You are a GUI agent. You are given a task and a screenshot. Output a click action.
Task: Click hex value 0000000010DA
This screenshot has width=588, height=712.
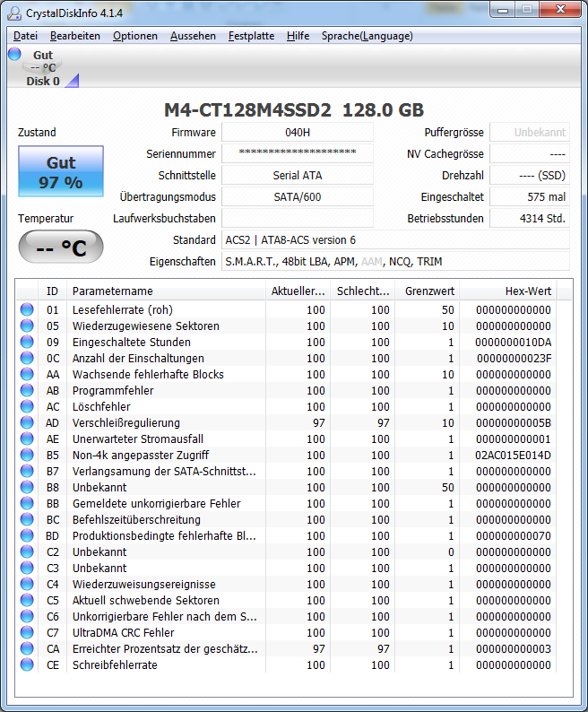513,342
